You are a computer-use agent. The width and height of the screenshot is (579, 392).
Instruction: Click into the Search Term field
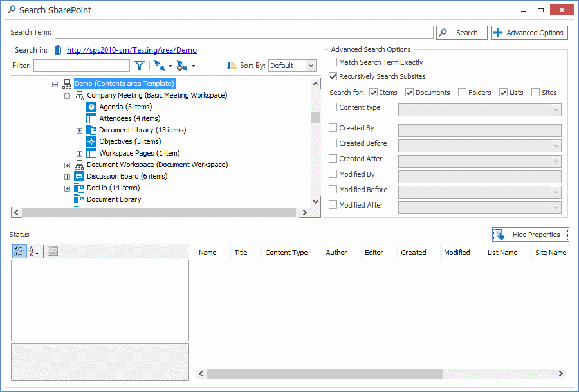[244, 33]
